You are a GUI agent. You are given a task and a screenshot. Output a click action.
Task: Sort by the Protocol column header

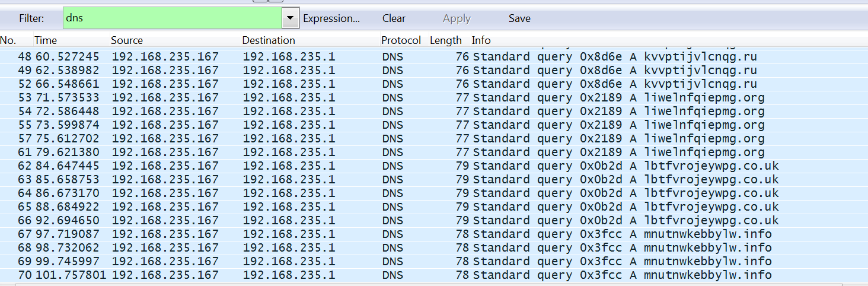(401, 40)
